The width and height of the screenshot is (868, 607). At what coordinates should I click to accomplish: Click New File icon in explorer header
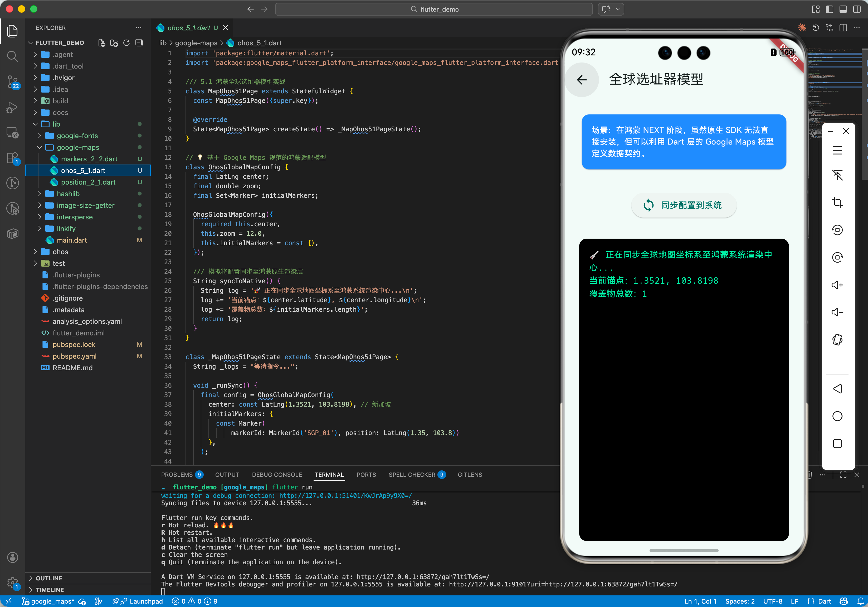click(x=102, y=43)
